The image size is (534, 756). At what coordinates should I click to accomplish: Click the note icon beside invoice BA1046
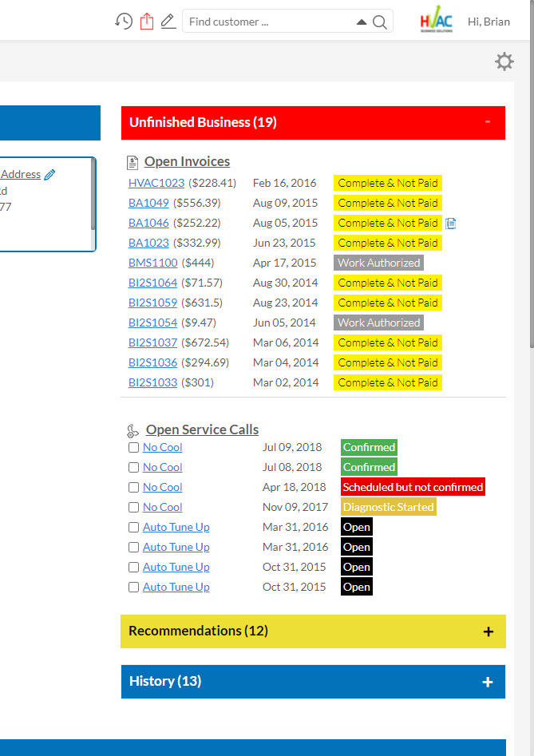click(x=450, y=224)
